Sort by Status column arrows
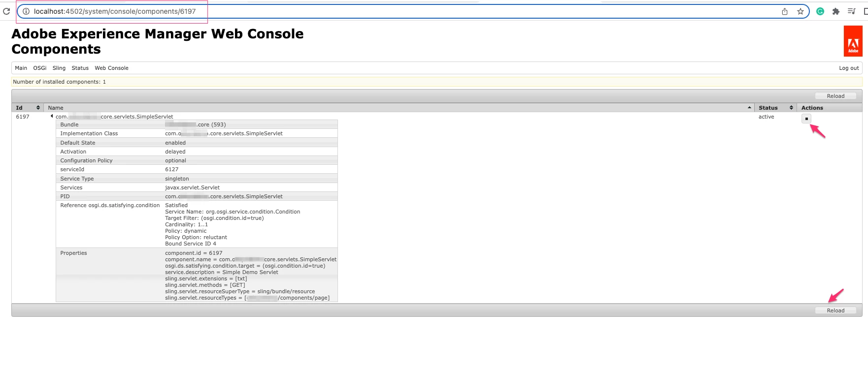 (791, 108)
